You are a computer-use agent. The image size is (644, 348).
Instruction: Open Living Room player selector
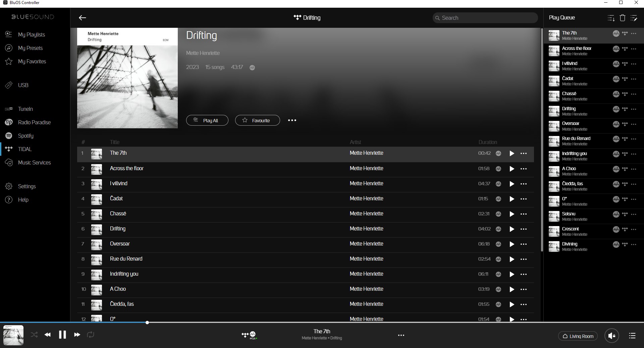(x=578, y=336)
